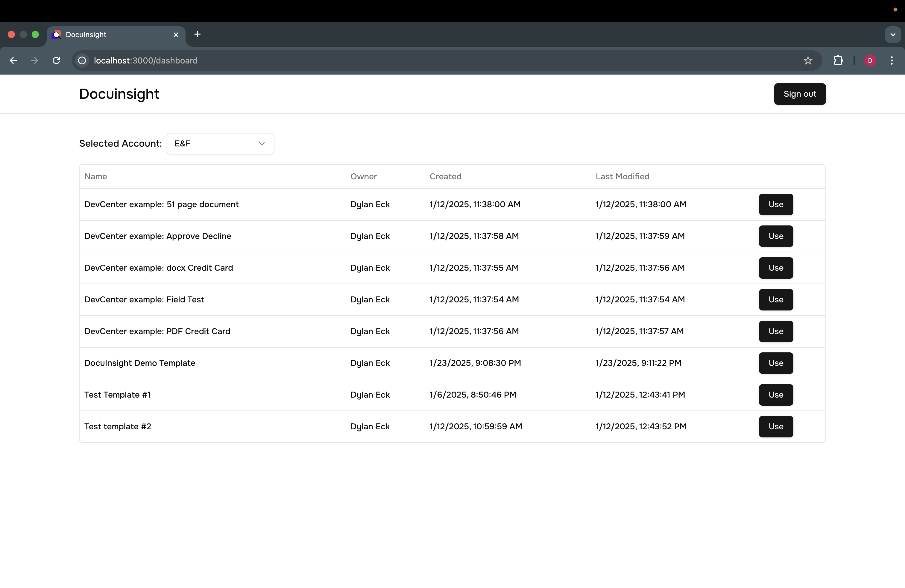This screenshot has width=905, height=588.
Task: Open Chrome's three-dot menu
Action: pyautogui.click(x=891, y=60)
